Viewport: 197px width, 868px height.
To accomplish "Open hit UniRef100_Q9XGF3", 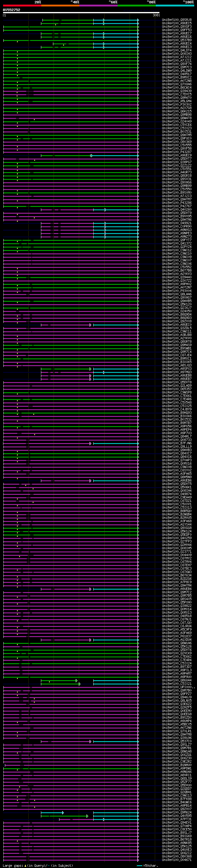I will click(177, 26).
